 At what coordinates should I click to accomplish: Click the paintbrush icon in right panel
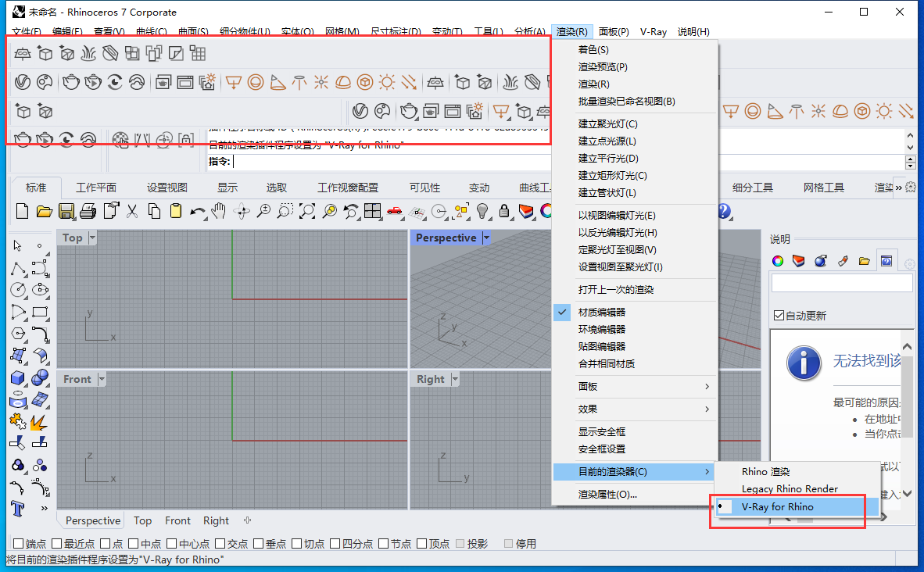(843, 261)
